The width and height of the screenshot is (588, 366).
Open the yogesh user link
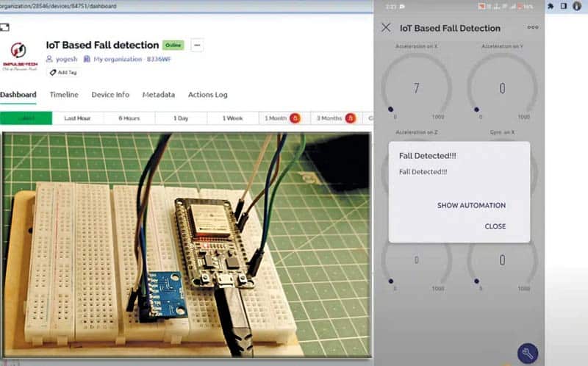(61, 59)
